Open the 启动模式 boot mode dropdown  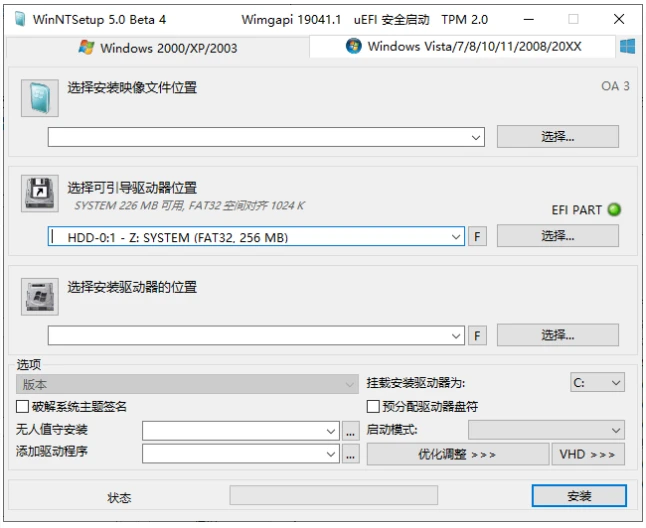click(546, 430)
